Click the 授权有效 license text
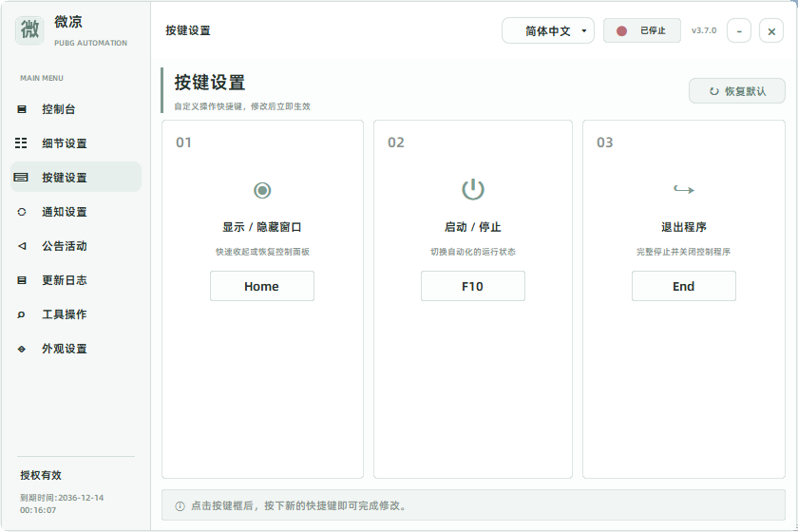Screen dimensions: 798x532 (41, 475)
